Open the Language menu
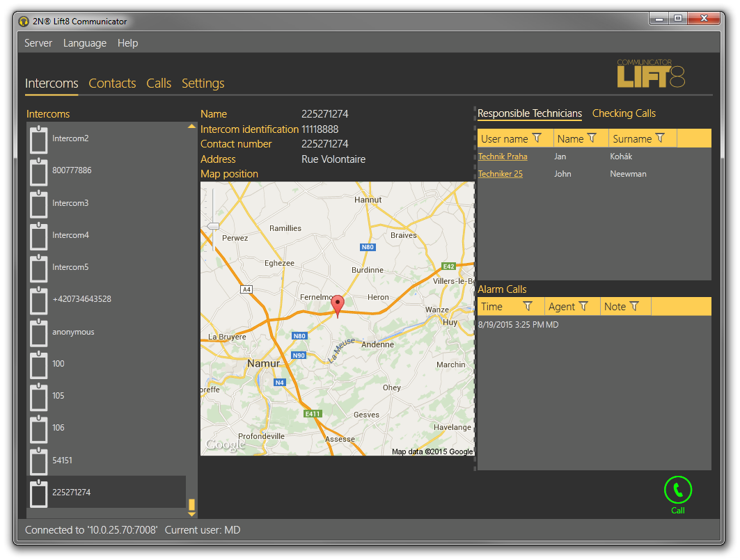The image size is (740, 560). coord(85,43)
